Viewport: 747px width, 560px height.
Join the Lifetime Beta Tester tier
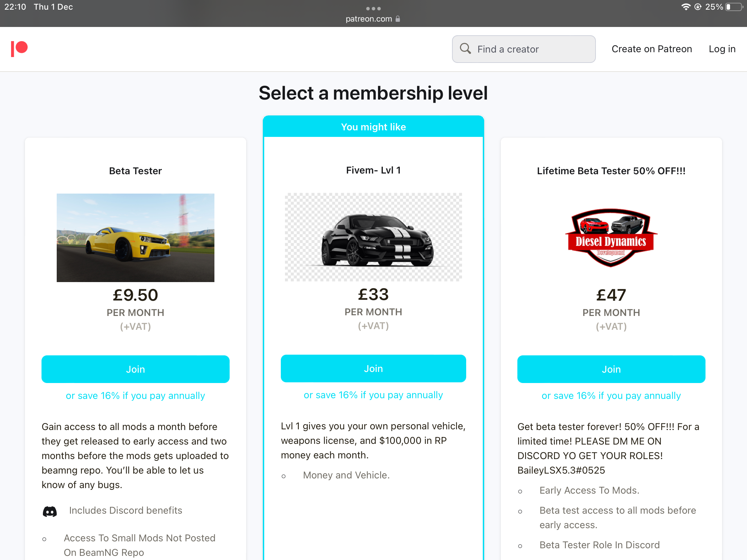[x=611, y=369]
